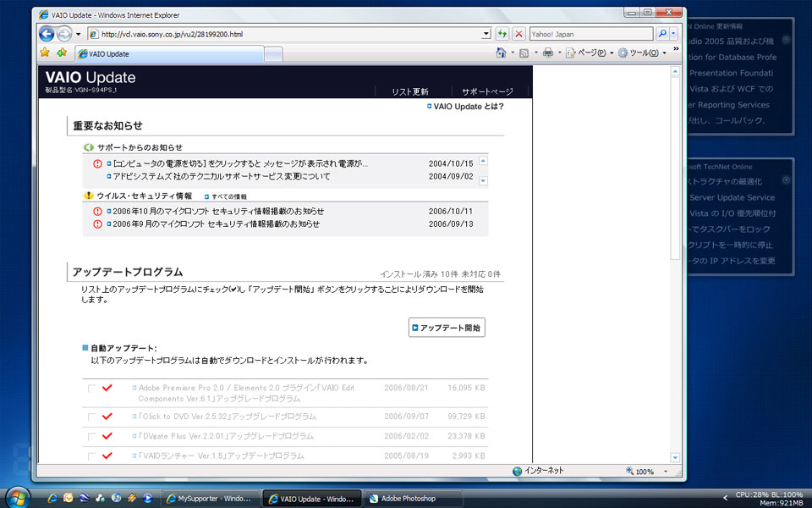Screen dimensions: 812x508
Task: Open the recent pages dropdown beside Forward
Action: pyautogui.click(x=78, y=34)
